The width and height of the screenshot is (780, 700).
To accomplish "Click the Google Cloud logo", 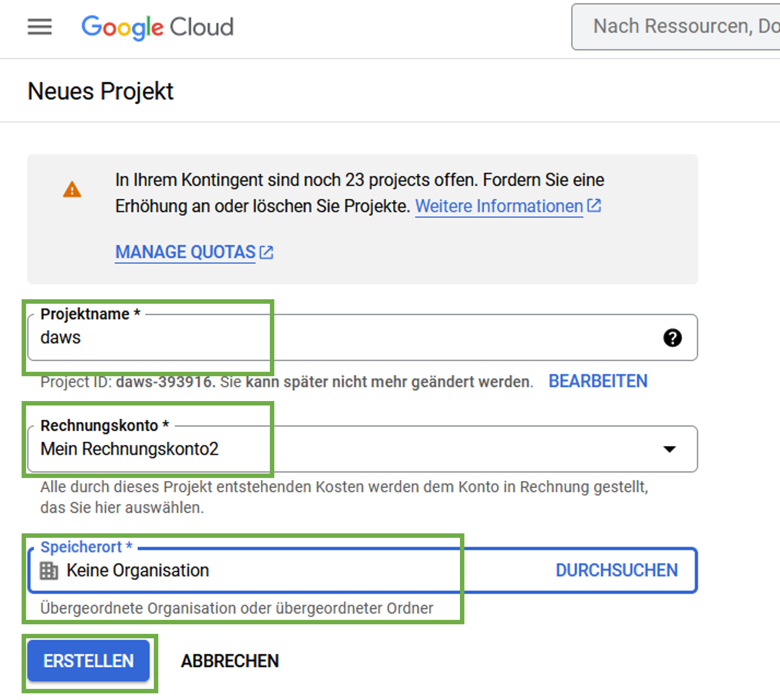I will (x=157, y=27).
